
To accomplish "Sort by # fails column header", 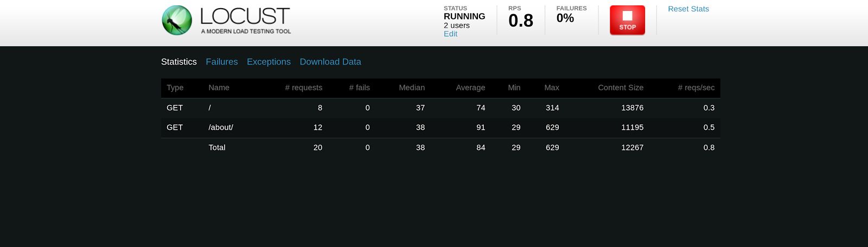I will (359, 87).
